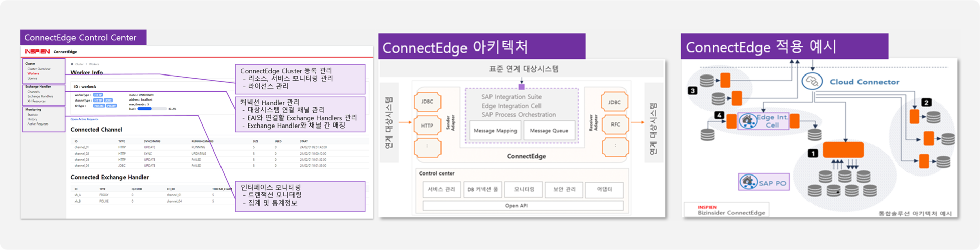Click the Message Mapping box
This screenshot has width=980, height=250.
(x=495, y=131)
